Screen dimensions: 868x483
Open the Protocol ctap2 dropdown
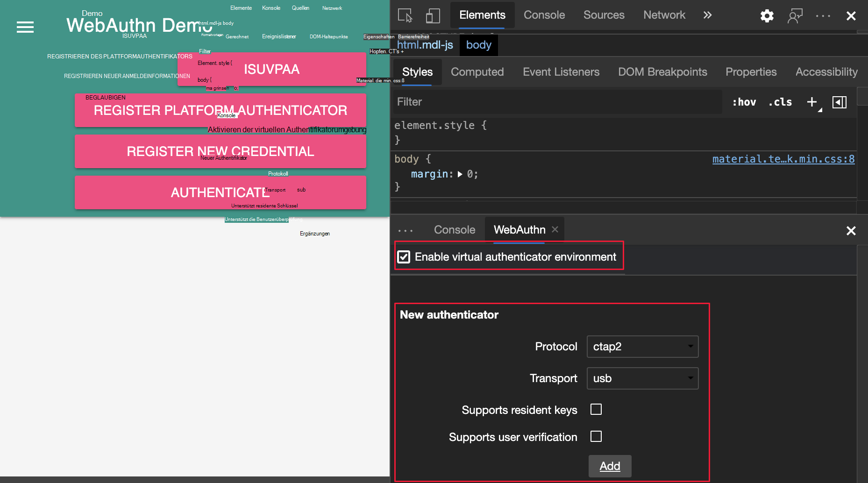pos(642,347)
